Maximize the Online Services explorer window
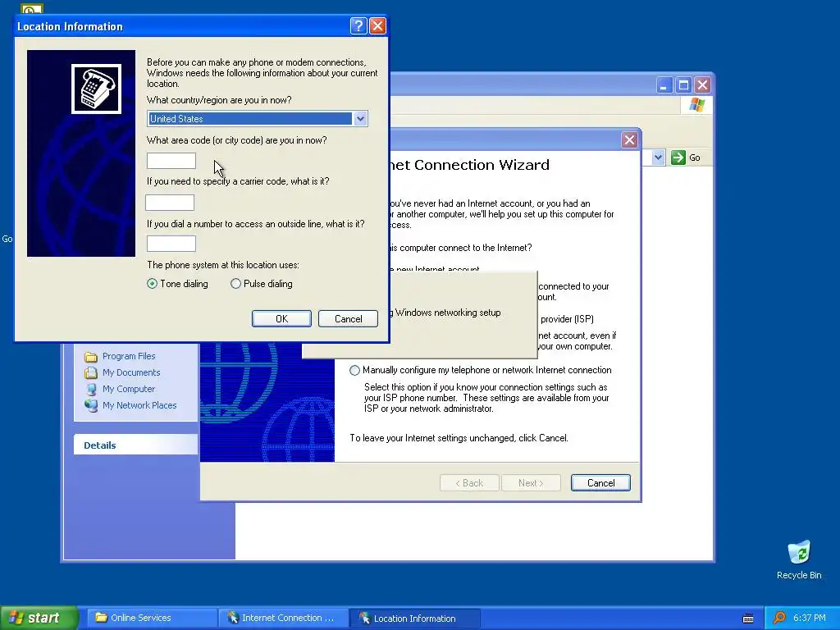Image resolution: width=840 pixels, height=630 pixels. pos(683,85)
